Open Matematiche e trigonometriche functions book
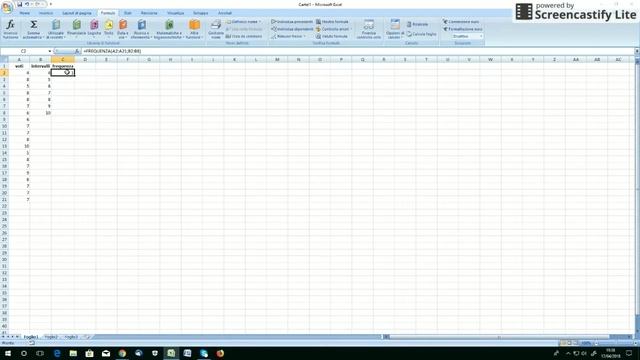The height and width of the screenshot is (360, 640). click(169, 29)
